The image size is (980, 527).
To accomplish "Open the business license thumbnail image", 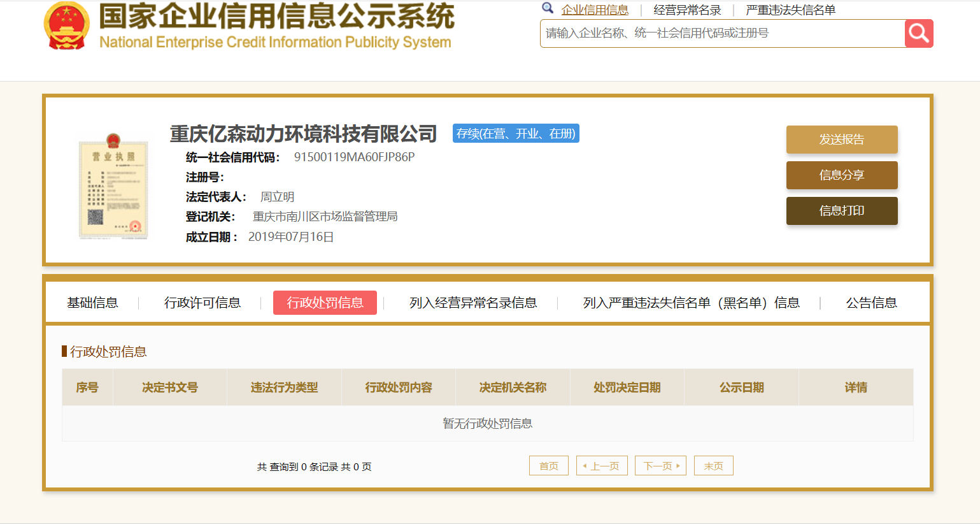I will 113,187.
